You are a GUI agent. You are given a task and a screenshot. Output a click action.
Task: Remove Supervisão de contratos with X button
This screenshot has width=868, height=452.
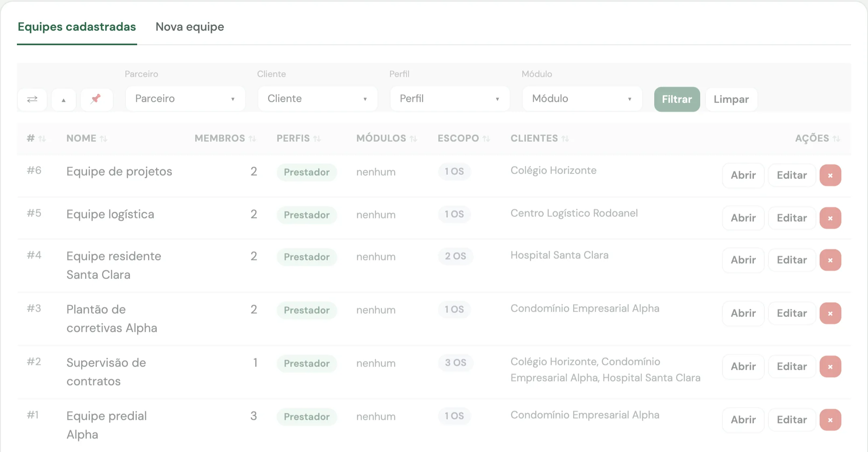[x=830, y=367]
